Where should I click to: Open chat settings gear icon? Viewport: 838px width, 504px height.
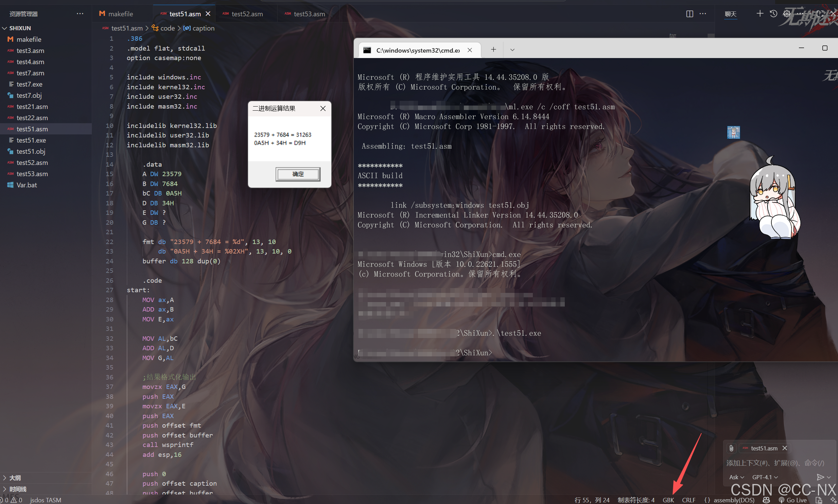[787, 14]
